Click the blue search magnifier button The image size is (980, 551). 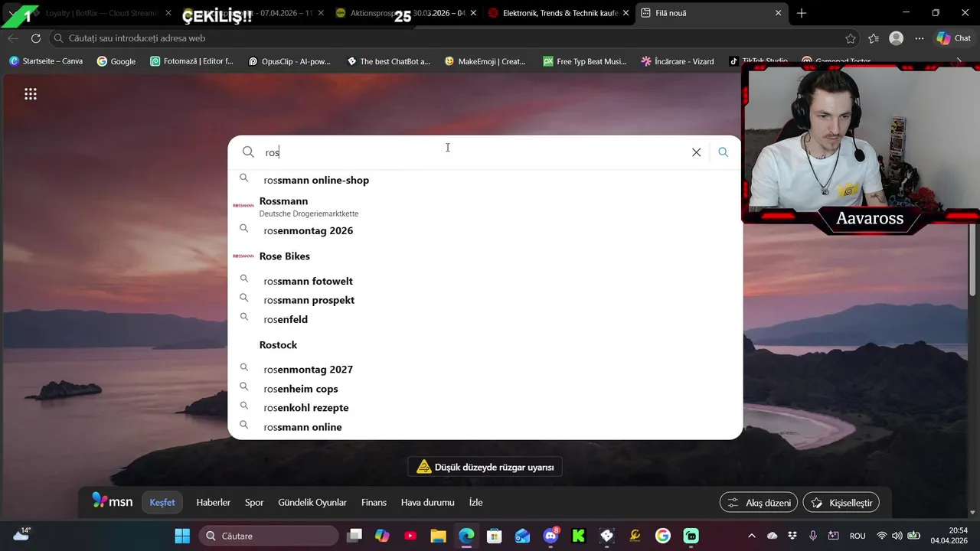(x=723, y=152)
